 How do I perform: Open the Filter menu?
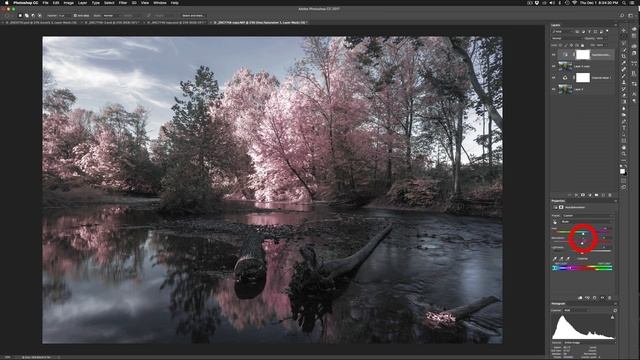(x=123, y=3)
